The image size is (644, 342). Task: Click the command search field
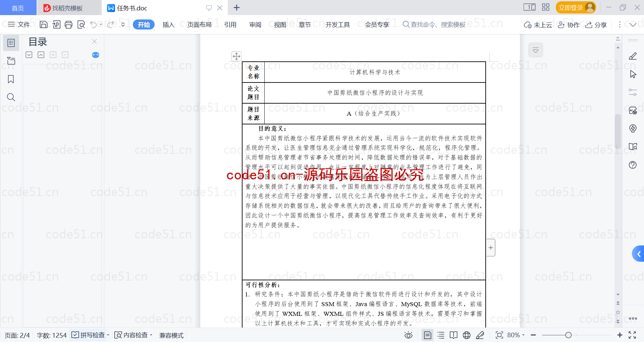tap(434, 24)
